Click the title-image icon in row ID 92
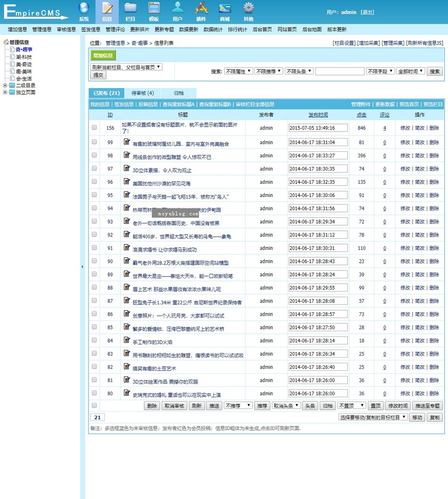Image resolution: width=448 pixels, height=499 pixels. point(127,234)
